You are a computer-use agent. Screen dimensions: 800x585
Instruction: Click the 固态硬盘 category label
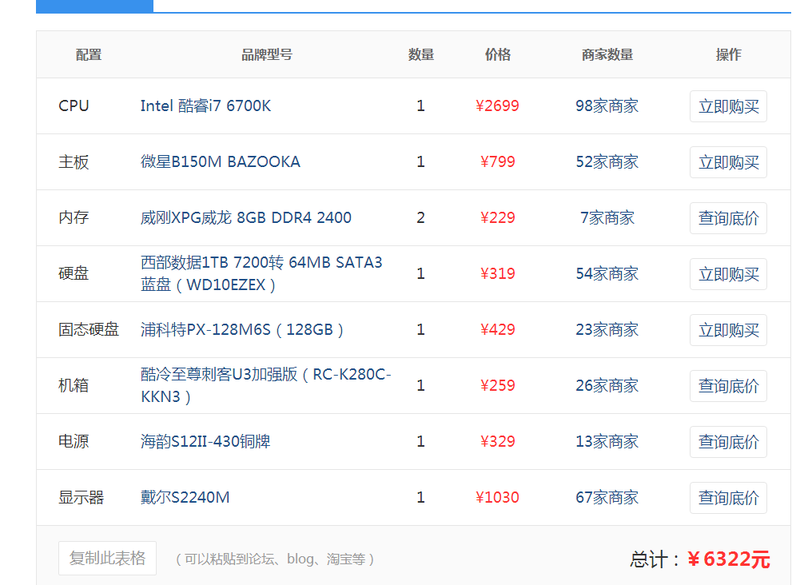(x=89, y=329)
